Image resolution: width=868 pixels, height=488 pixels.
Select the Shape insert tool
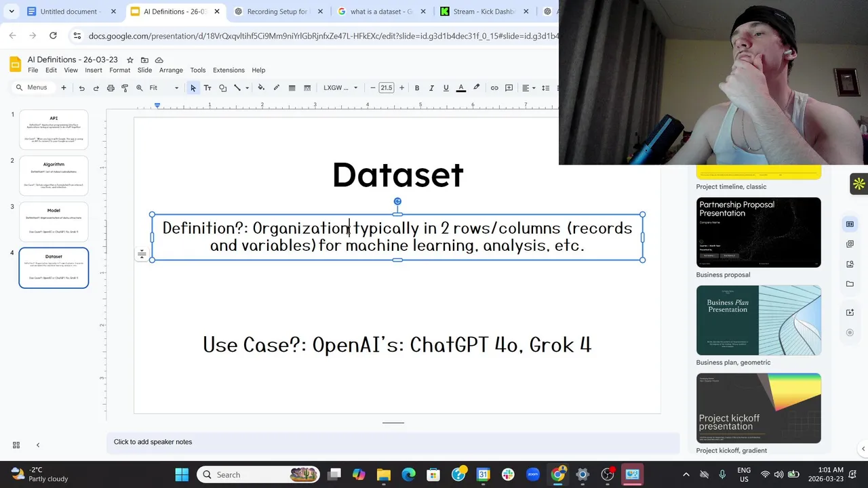pyautogui.click(x=222, y=88)
